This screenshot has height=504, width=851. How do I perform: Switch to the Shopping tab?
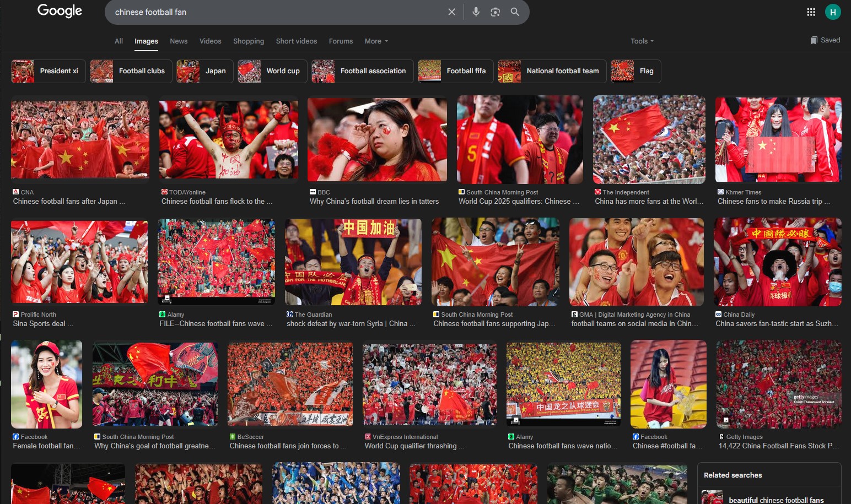point(249,41)
